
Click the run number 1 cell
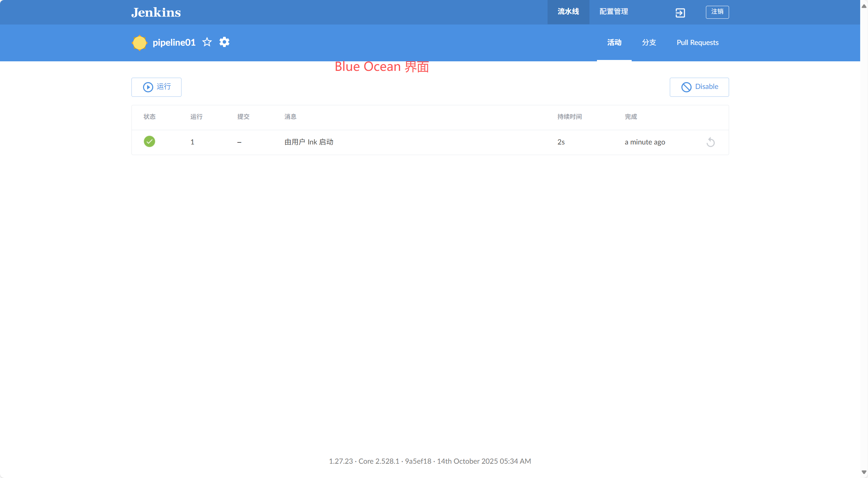coord(192,142)
